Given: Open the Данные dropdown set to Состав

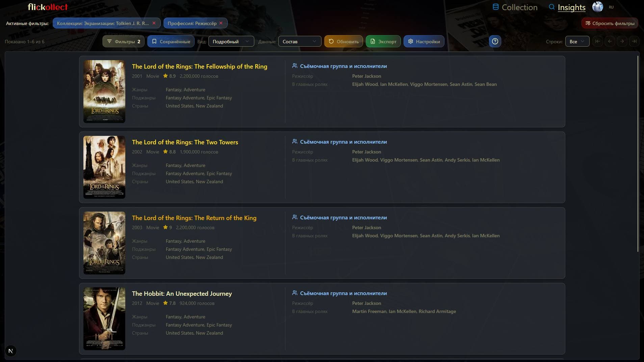Looking at the screenshot, I should click(300, 42).
